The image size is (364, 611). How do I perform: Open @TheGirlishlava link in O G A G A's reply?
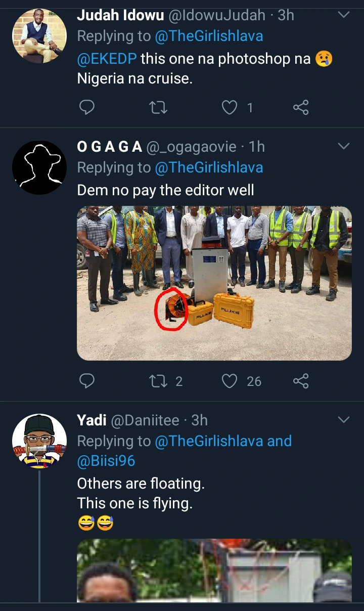[209, 167]
